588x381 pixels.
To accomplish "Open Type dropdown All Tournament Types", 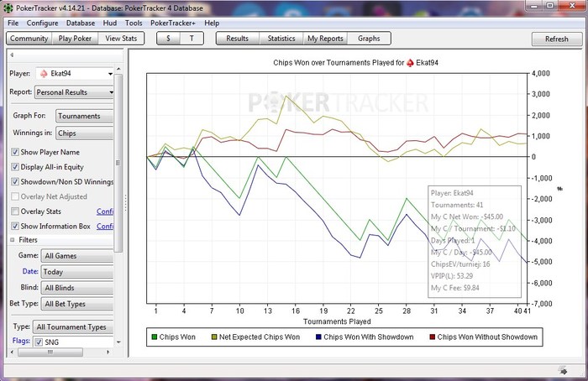I will (73, 327).
